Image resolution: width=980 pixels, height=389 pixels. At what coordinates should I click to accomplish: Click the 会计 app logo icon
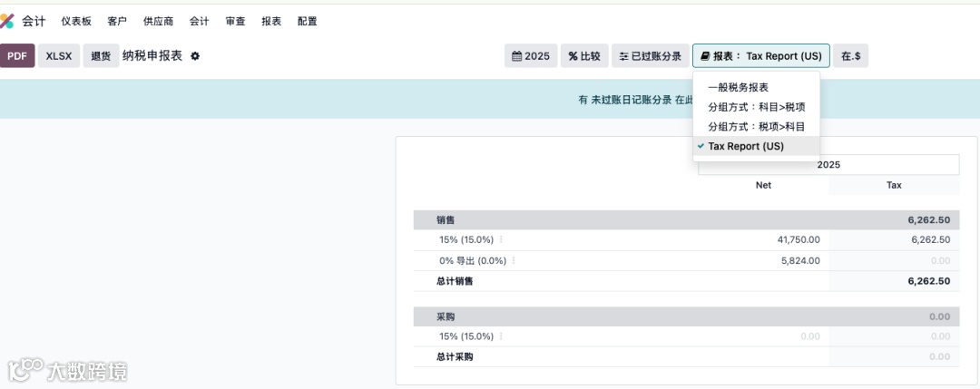pyautogui.click(x=8, y=21)
